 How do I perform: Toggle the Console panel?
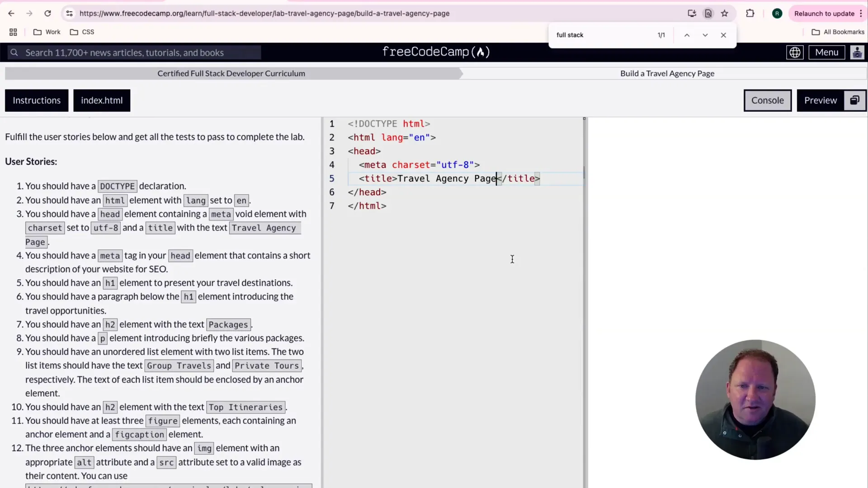pos(768,100)
